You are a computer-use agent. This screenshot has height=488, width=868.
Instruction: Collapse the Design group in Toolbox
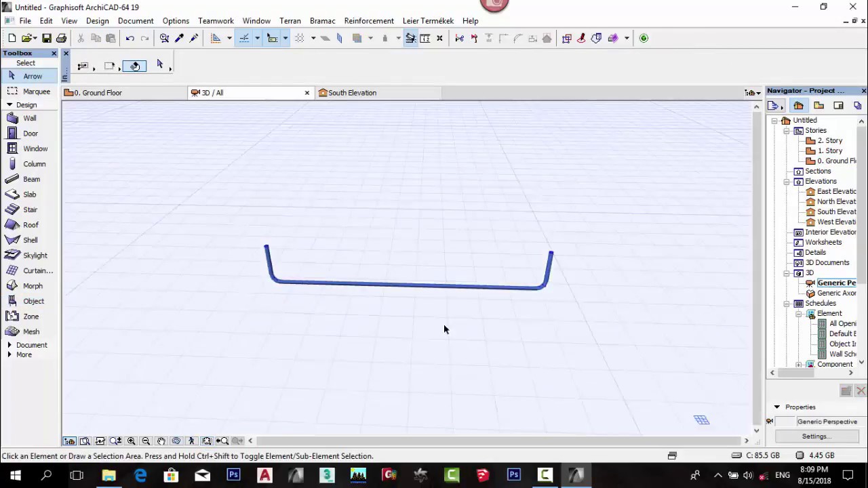pyautogui.click(x=9, y=105)
